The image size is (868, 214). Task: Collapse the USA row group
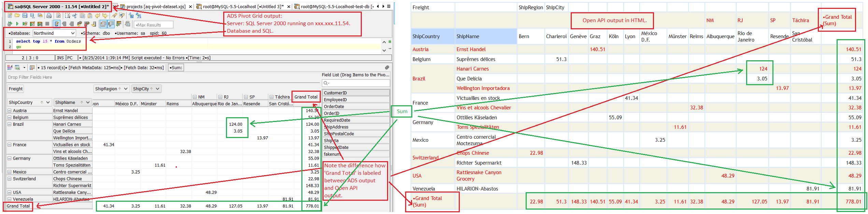(9, 193)
